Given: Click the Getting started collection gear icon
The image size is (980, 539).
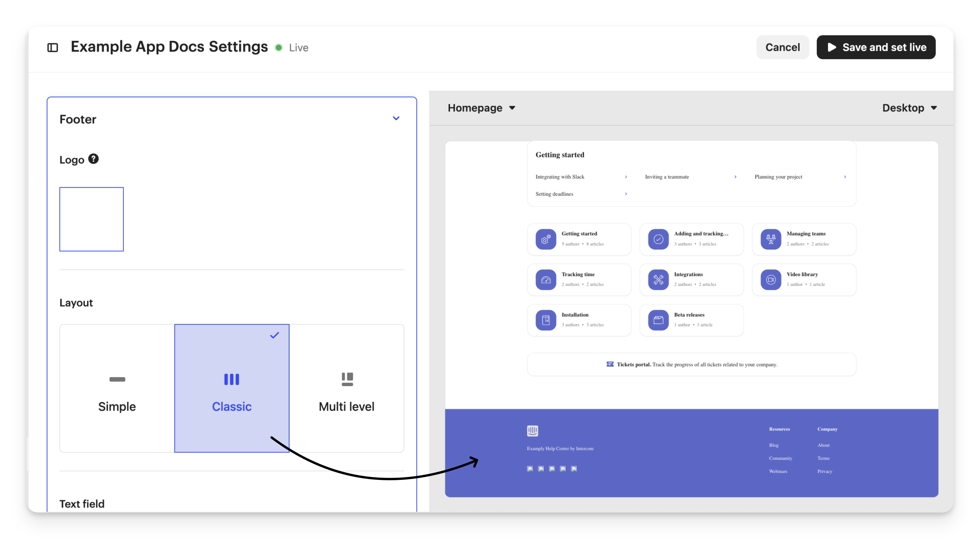Looking at the screenshot, I should pyautogui.click(x=546, y=239).
